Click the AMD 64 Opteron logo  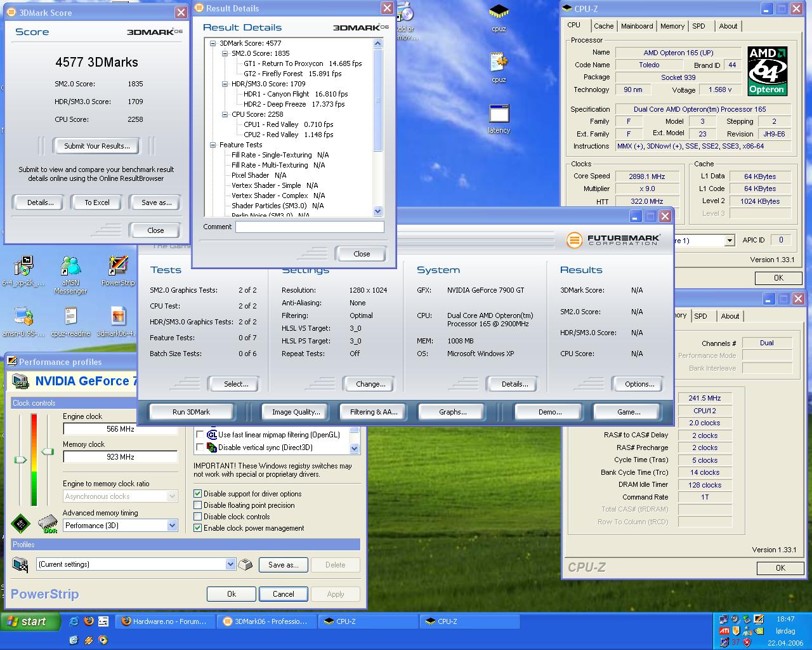click(x=767, y=71)
